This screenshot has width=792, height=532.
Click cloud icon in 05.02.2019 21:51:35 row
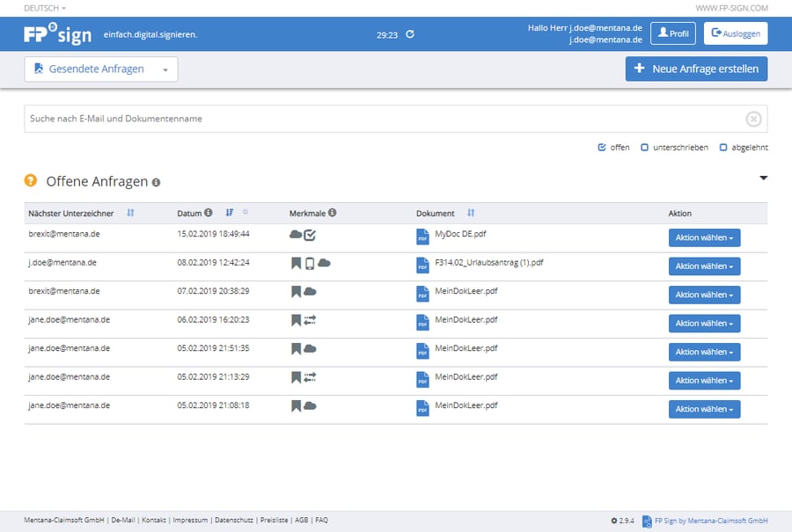pyautogui.click(x=310, y=348)
